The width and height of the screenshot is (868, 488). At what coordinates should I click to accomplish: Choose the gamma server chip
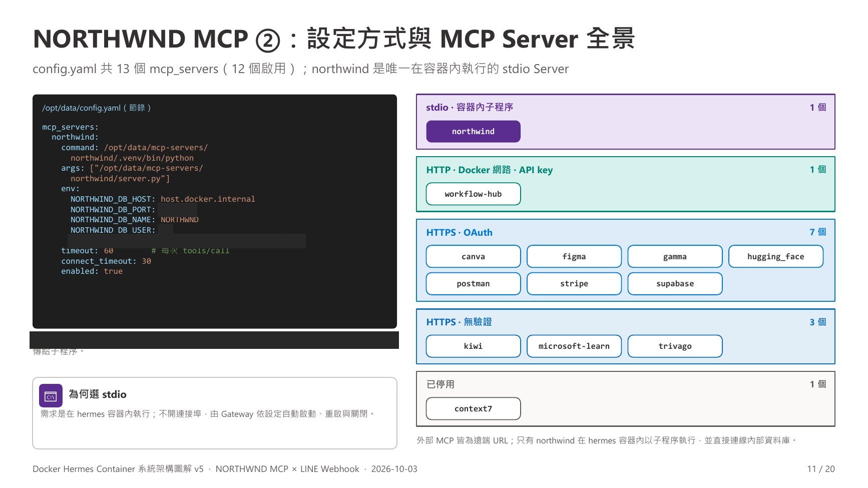tap(675, 257)
